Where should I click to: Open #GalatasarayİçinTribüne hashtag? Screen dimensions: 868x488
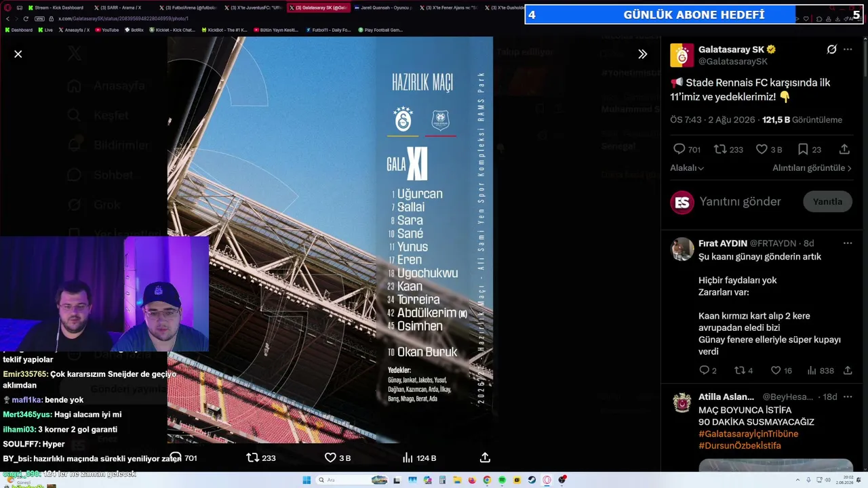pos(748,434)
